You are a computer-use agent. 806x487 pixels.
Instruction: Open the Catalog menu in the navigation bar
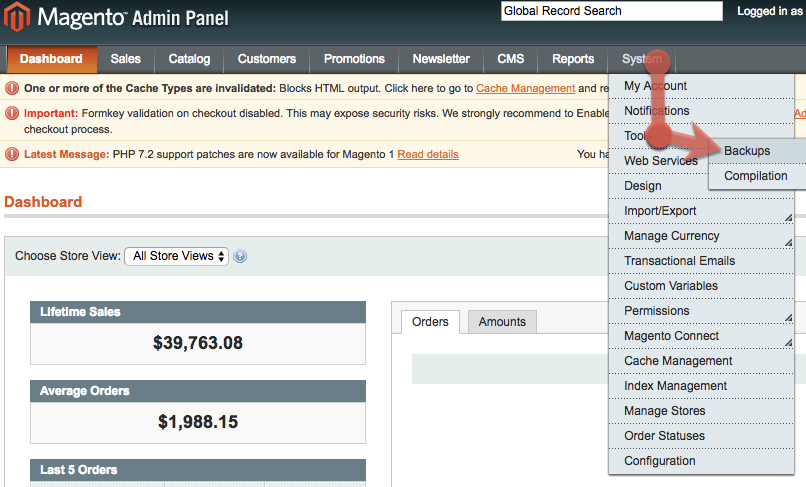pos(189,59)
